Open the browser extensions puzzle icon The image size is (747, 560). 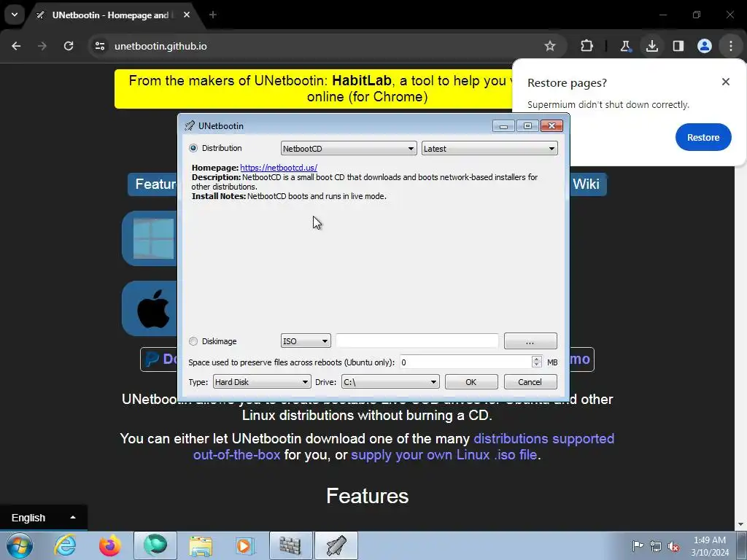[587, 46]
